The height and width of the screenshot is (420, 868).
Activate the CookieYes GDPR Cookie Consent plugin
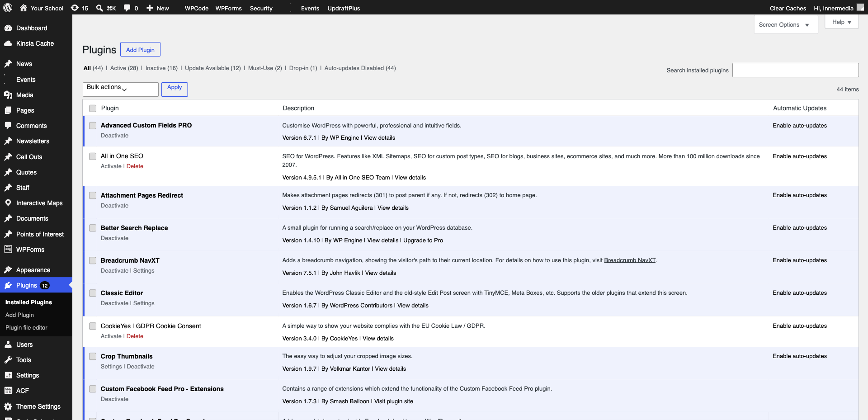pos(111,336)
